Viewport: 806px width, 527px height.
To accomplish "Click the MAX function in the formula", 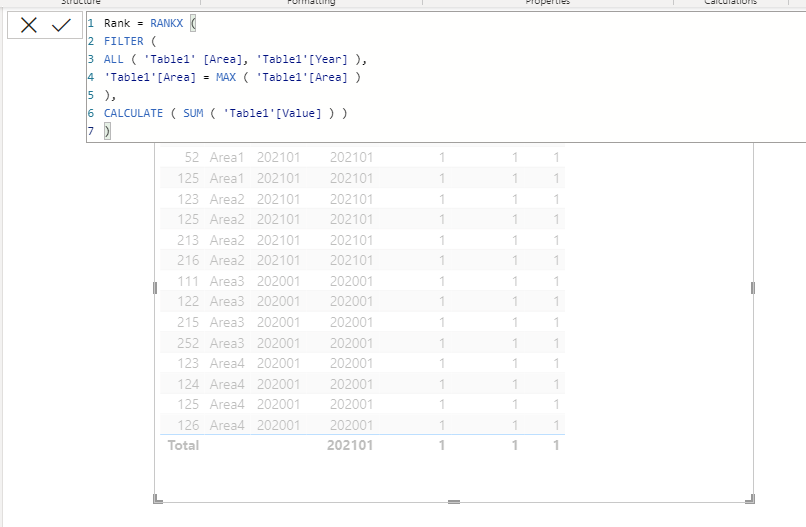I will 226,77.
